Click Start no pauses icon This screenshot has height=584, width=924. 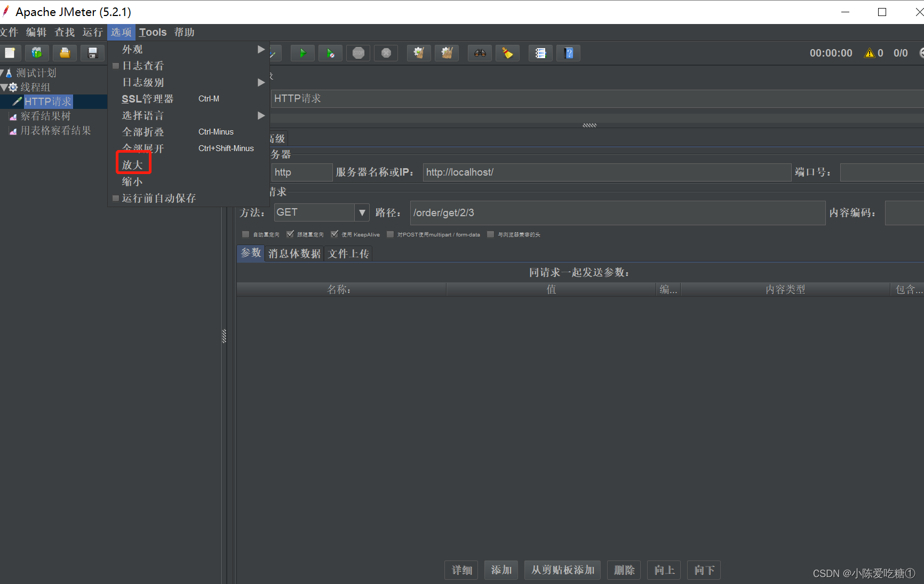pos(330,53)
